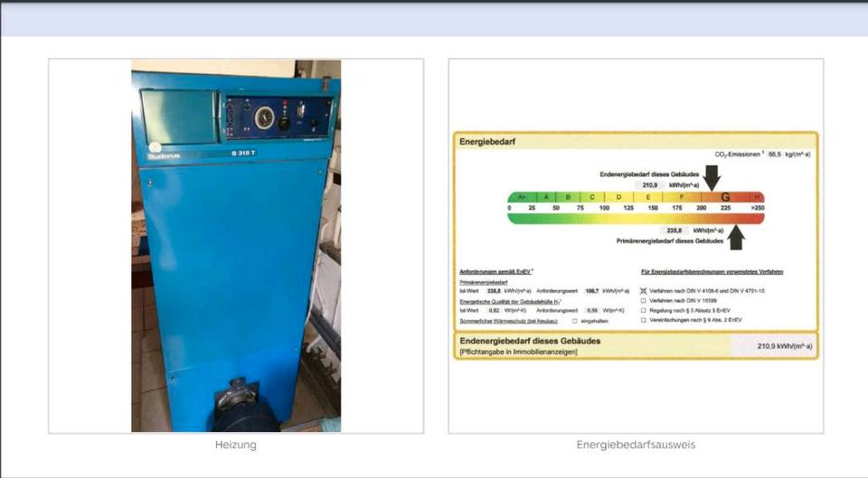The image size is (868, 478).
Task: Click the Regelung nach § 3 Absatz 5 checkbox
Action: 644,311
